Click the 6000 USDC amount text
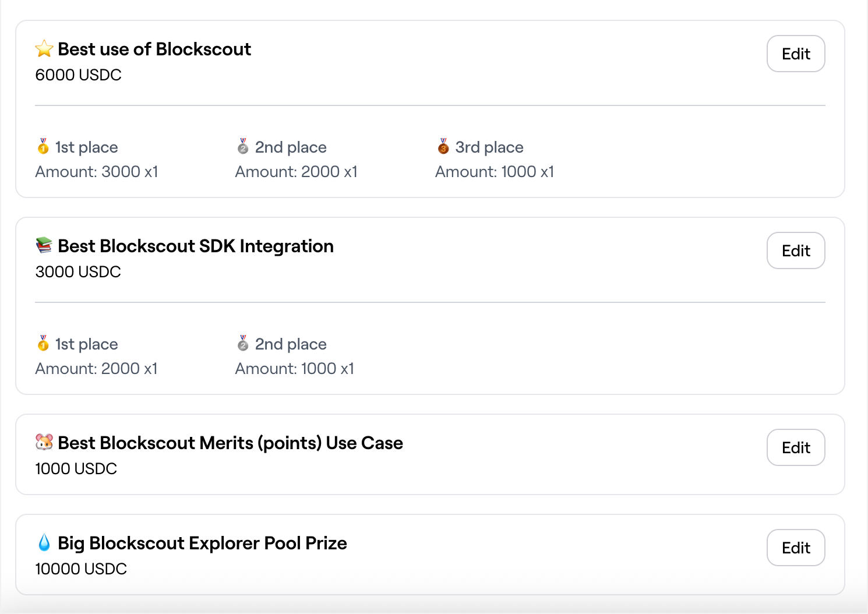Viewport: 868px width, 614px height. click(78, 75)
